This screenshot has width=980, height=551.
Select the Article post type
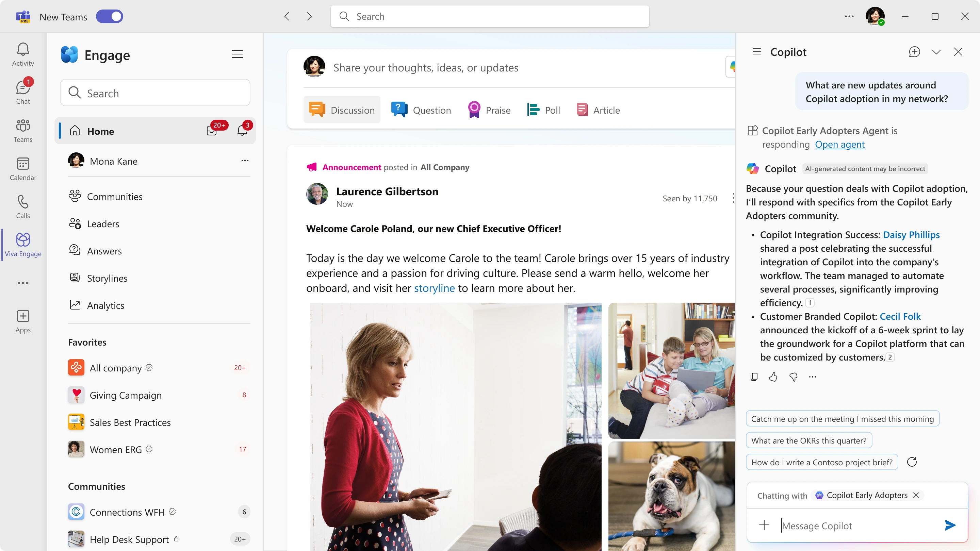[598, 110]
